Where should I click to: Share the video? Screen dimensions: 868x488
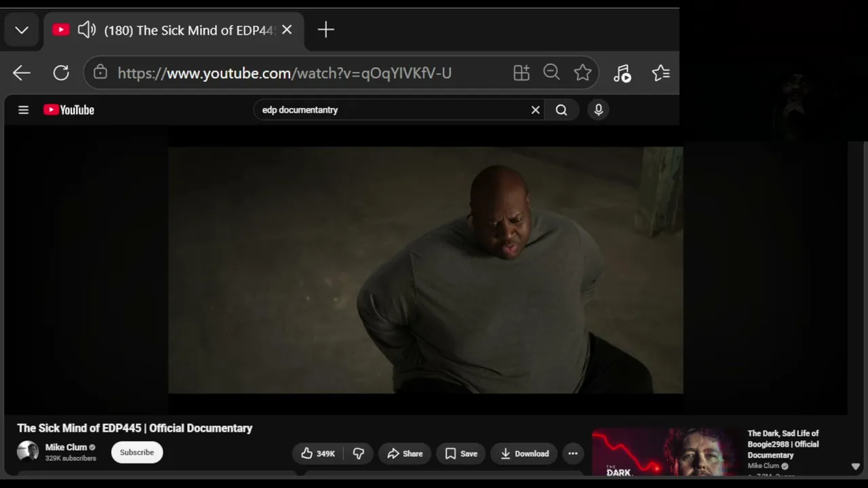(x=405, y=453)
